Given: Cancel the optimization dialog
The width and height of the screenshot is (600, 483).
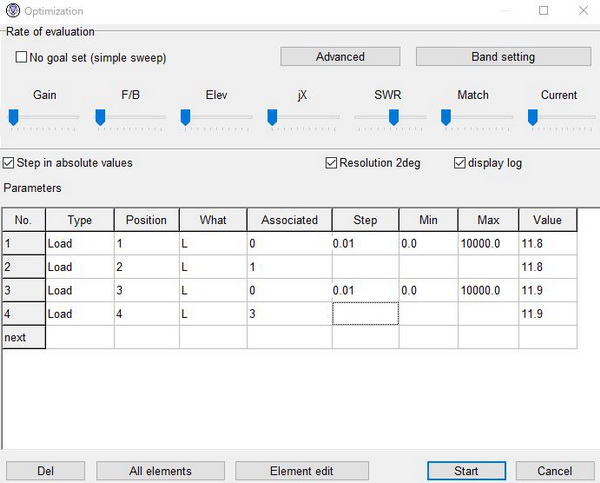Looking at the screenshot, I should [x=555, y=471].
